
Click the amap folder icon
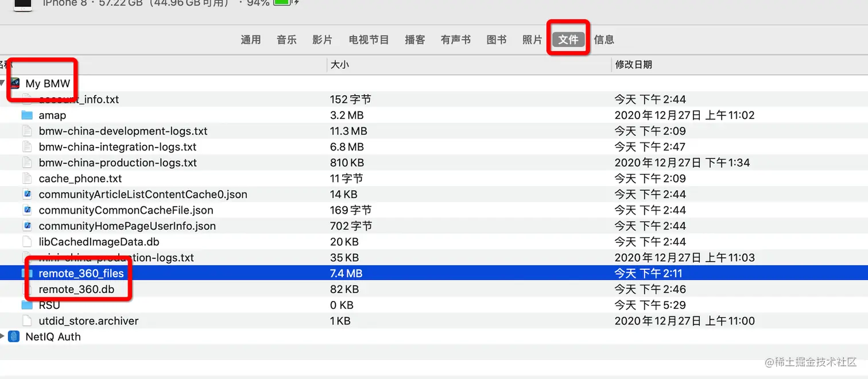(x=27, y=115)
